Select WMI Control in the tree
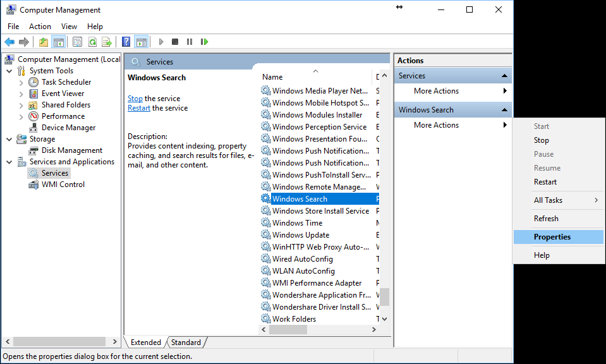 tap(63, 185)
